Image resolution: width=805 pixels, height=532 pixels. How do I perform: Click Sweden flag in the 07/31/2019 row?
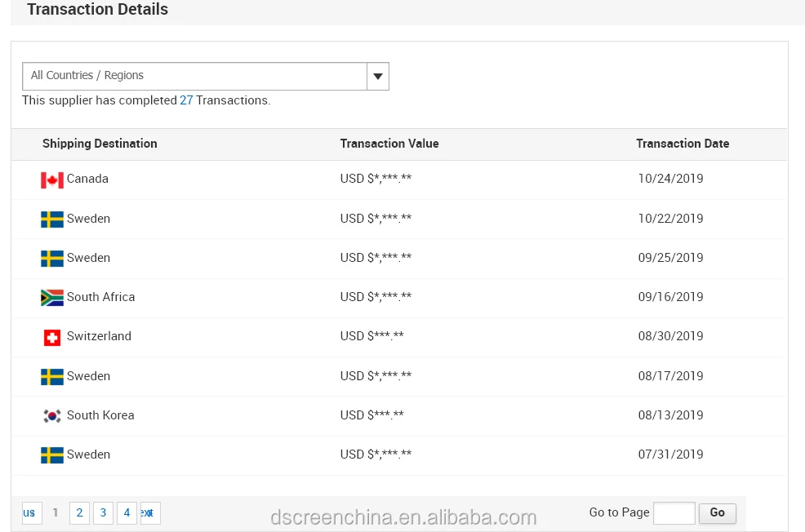tap(52, 455)
